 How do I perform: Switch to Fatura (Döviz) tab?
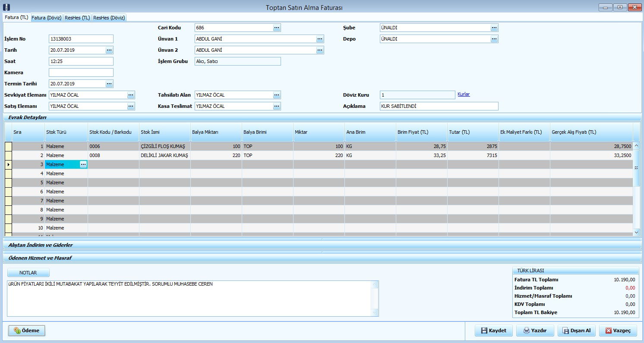coord(47,18)
